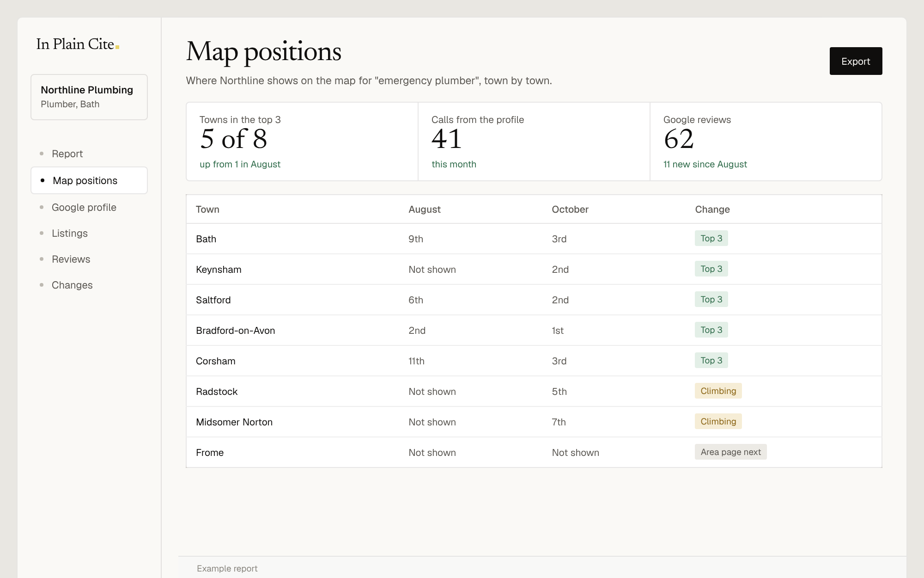Open the Report section in sidebar
This screenshot has width=924, height=578.
coord(89,154)
